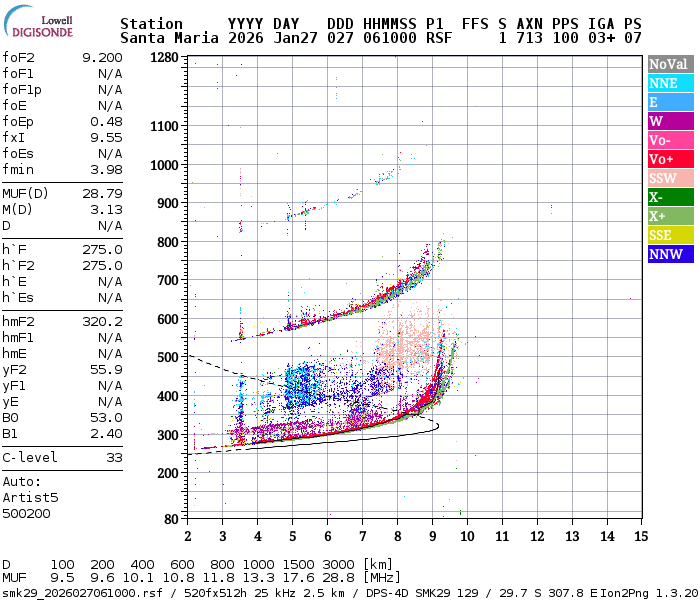The height and width of the screenshot is (600, 700).
Task: Click the 15 MHz x-axis label
Action: click(x=641, y=536)
